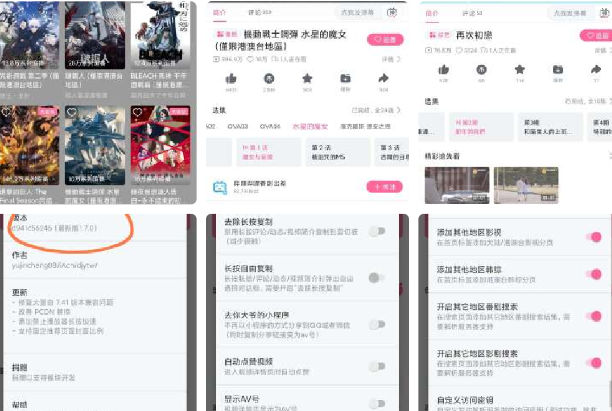Tap the like thumbs-up icon for 水星的魔女
The height and width of the screenshot is (411, 612).
231,78
